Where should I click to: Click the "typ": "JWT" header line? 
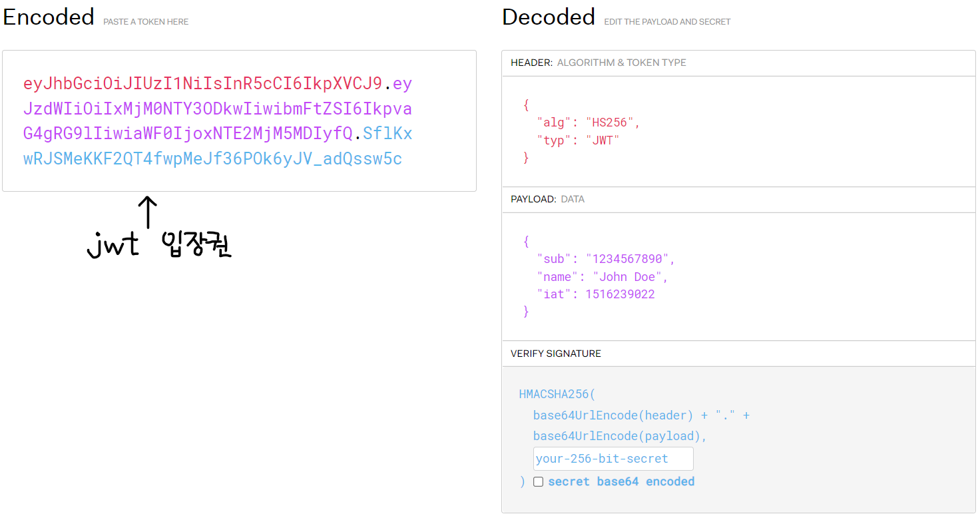pyautogui.click(x=579, y=140)
